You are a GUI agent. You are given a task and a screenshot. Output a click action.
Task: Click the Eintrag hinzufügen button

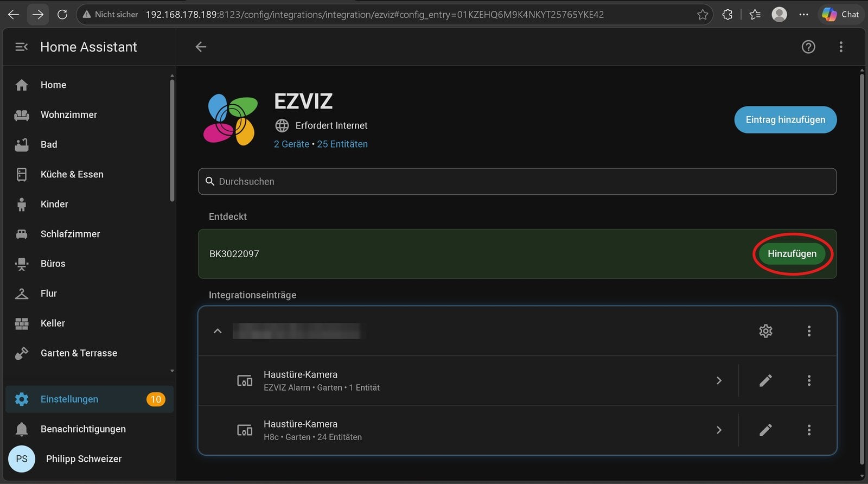(x=786, y=120)
